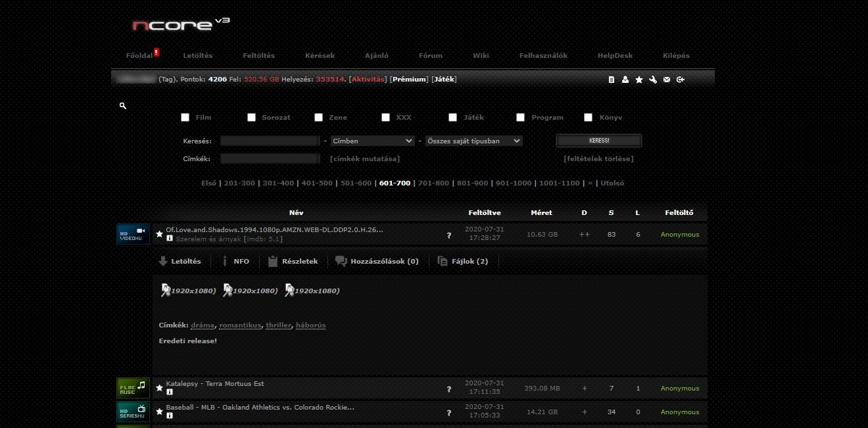Click the wrench settings icon in user bar

[653, 80]
